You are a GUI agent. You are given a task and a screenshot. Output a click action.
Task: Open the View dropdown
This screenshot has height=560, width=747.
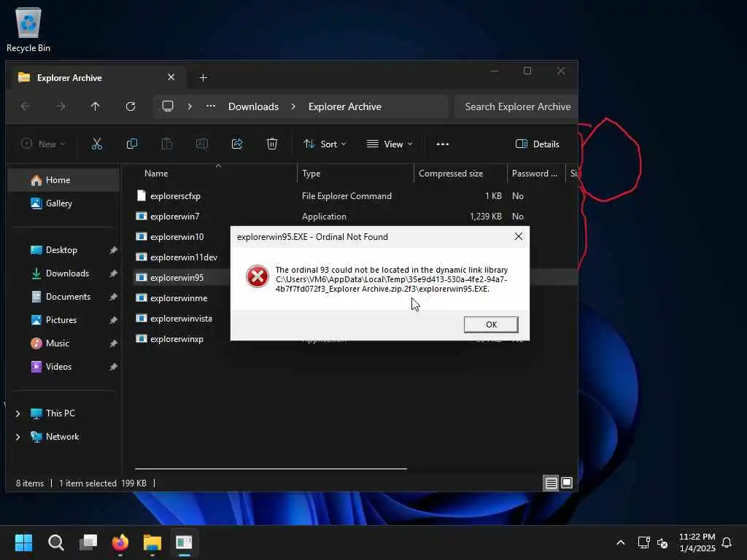pyautogui.click(x=390, y=144)
